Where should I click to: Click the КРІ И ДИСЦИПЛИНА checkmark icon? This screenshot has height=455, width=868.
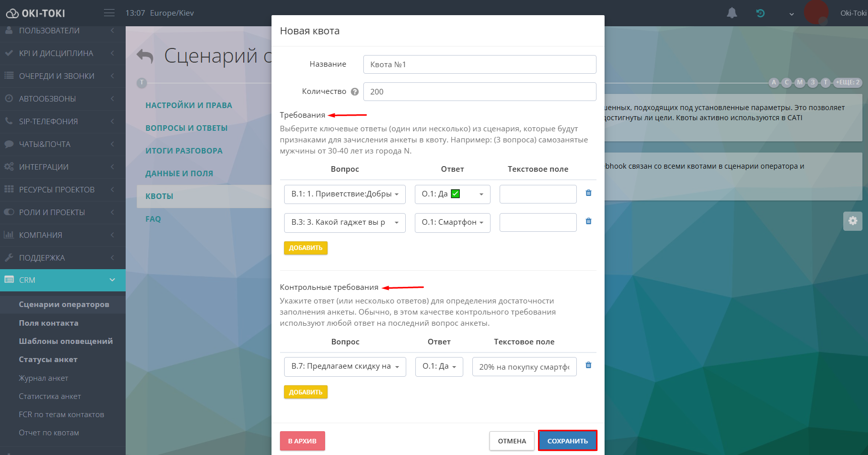9,53
